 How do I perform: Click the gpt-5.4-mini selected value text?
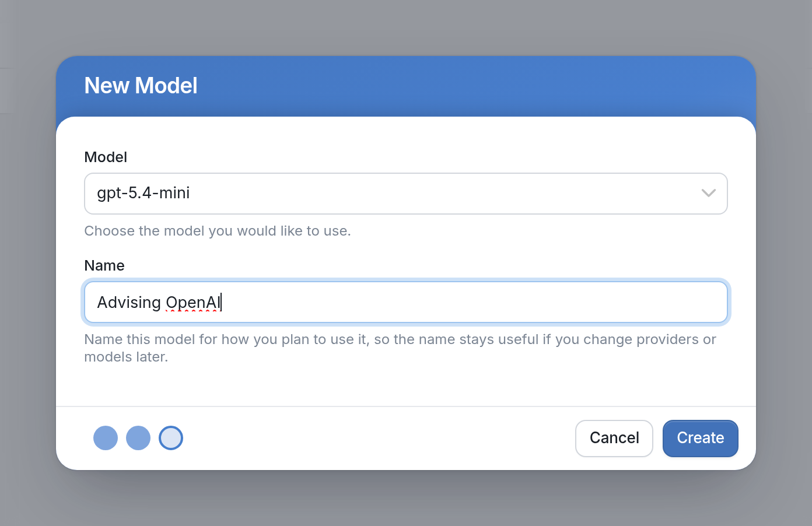pyautogui.click(x=143, y=193)
